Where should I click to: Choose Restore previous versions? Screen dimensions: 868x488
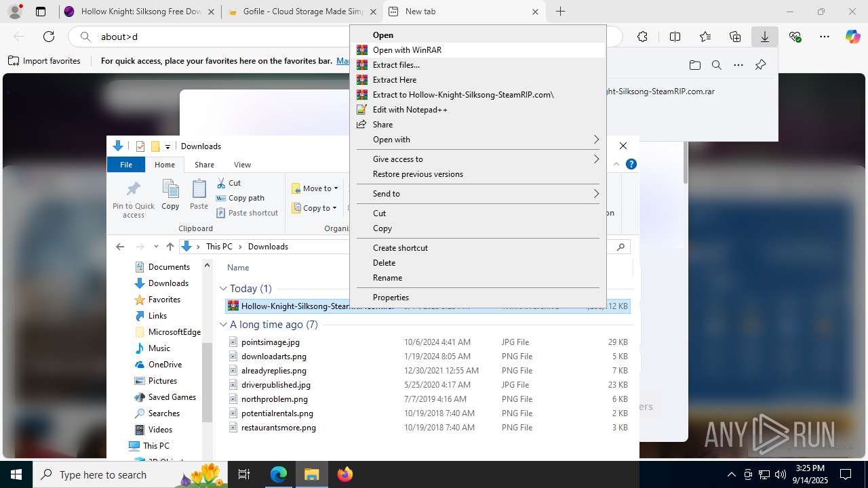478,174
